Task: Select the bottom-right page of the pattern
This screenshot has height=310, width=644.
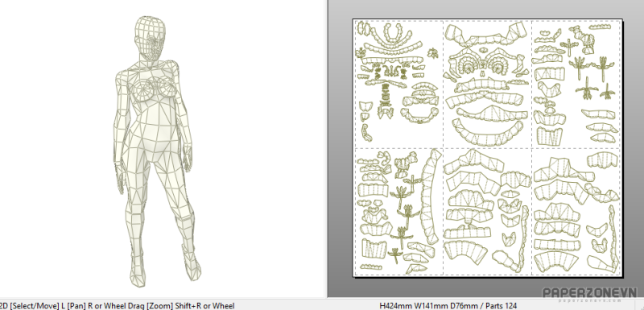Action: coord(576,212)
